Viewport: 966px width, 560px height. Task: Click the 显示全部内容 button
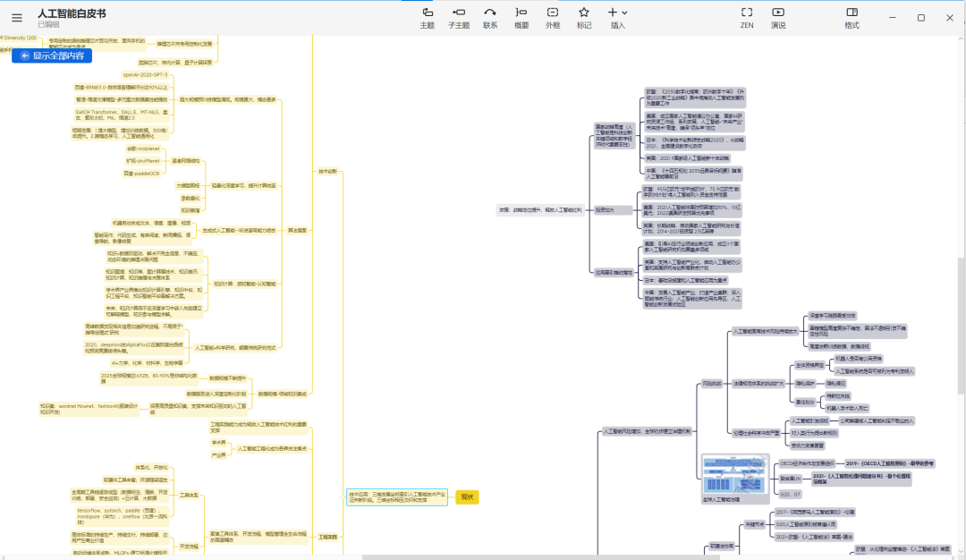tap(51, 55)
